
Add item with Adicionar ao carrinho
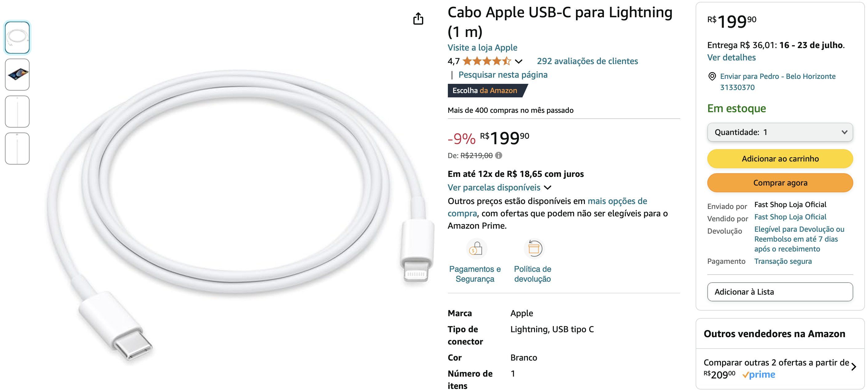coord(780,158)
